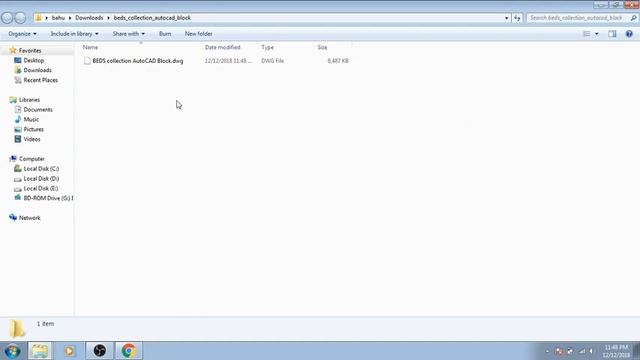This screenshot has height=360, width=640.
Task: Refresh the folder using the refresh button
Action: 517,18
